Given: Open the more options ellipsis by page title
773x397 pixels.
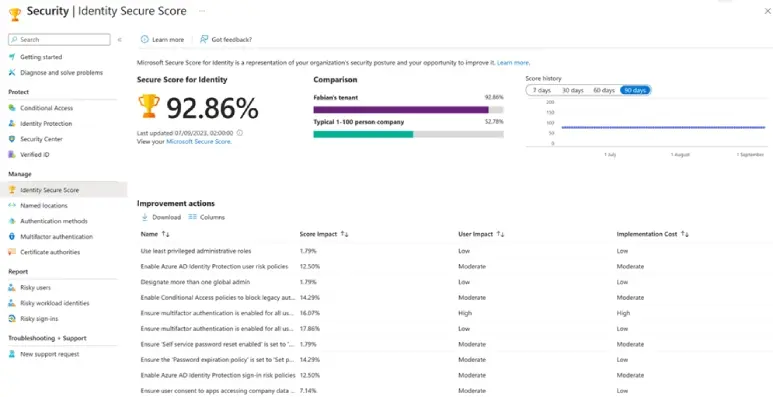Looking at the screenshot, I should click(202, 11).
